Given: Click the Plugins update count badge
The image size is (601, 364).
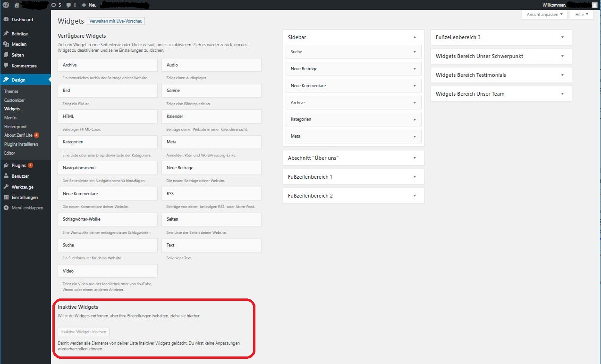Looking at the screenshot, I should [30, 165].
